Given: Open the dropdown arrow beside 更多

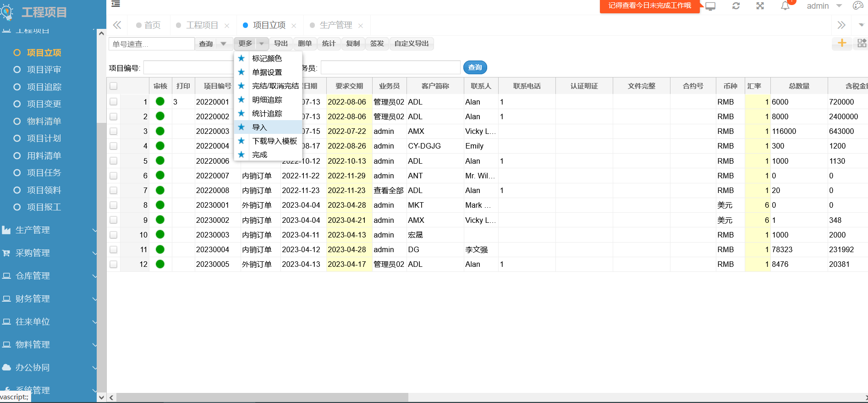Looking at the screenshot, I should point(261,44).
